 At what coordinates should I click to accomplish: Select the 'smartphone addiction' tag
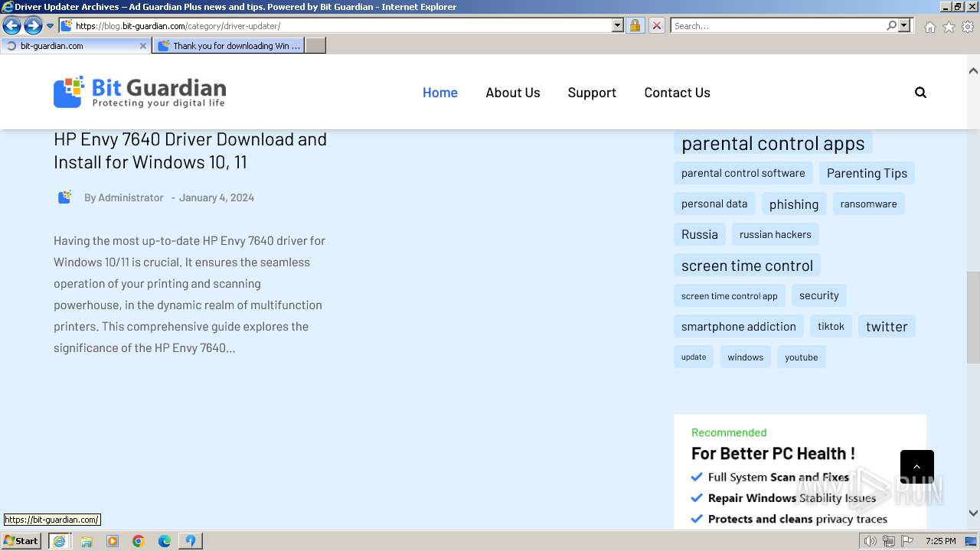(739, 326)
